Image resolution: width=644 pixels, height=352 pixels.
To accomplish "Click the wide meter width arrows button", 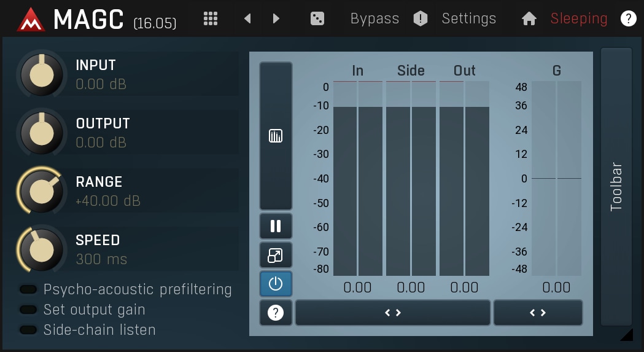I will [393, 313].
